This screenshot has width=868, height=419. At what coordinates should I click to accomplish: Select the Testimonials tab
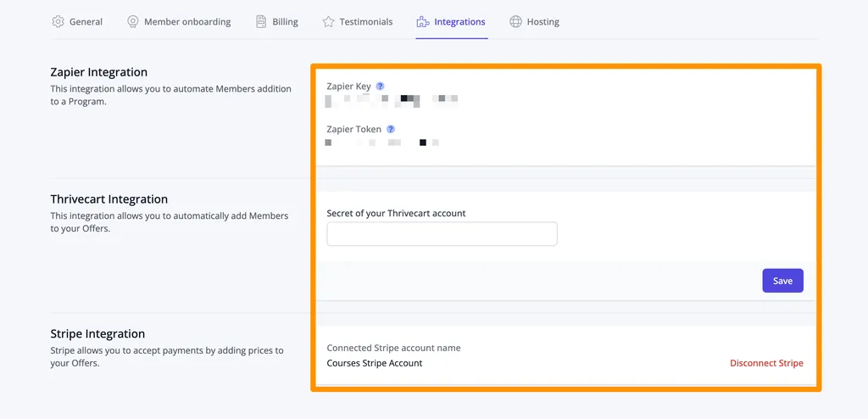click(x=358, y=21)
